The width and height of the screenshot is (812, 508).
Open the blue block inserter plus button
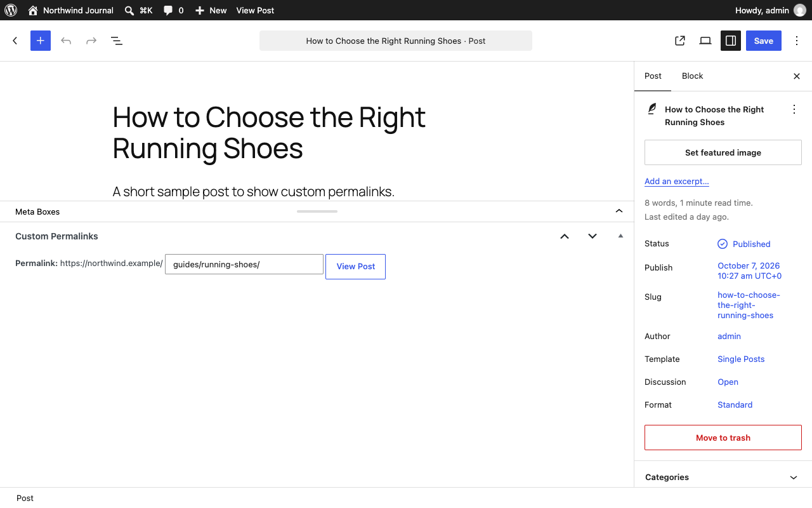(41, 41)
